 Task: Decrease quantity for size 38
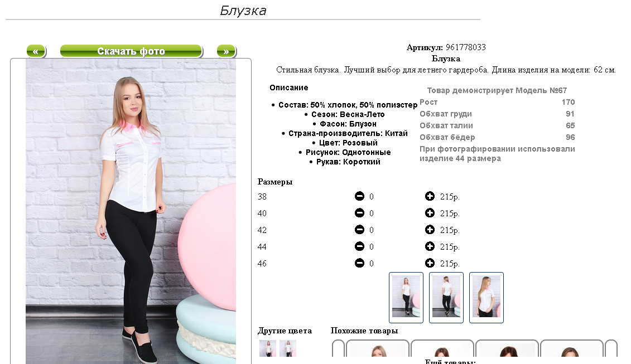(x=359, y=196)
